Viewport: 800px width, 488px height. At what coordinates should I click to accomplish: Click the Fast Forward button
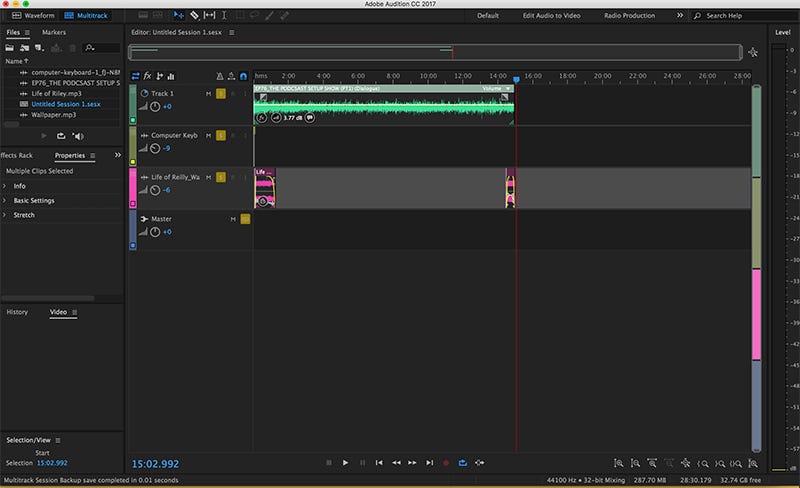(x=412, y=462)
